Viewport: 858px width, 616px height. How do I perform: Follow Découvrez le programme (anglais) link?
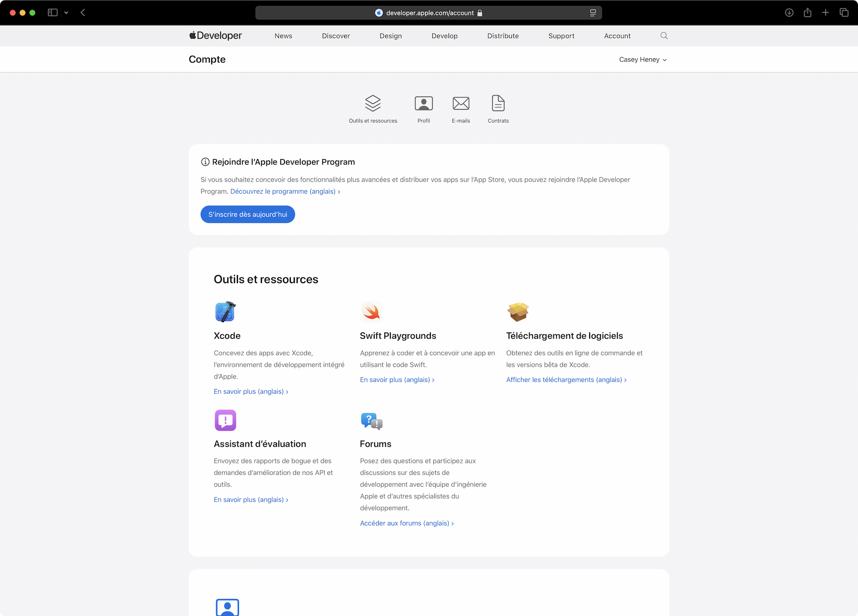285,191
